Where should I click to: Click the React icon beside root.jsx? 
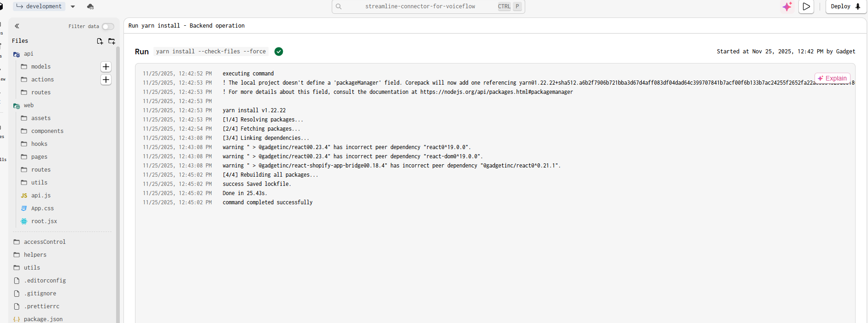pos(24,221)
